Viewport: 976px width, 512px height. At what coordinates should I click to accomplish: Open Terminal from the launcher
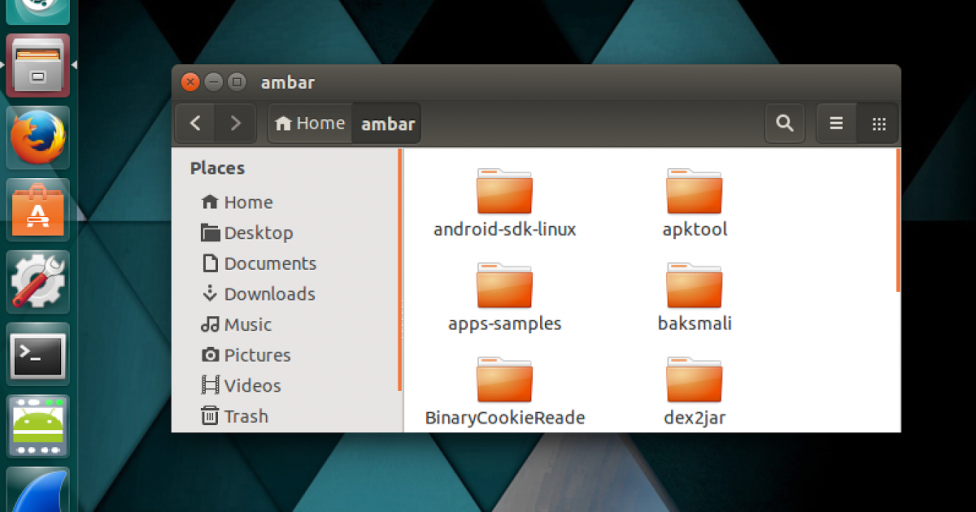click(x=38, y=355)
